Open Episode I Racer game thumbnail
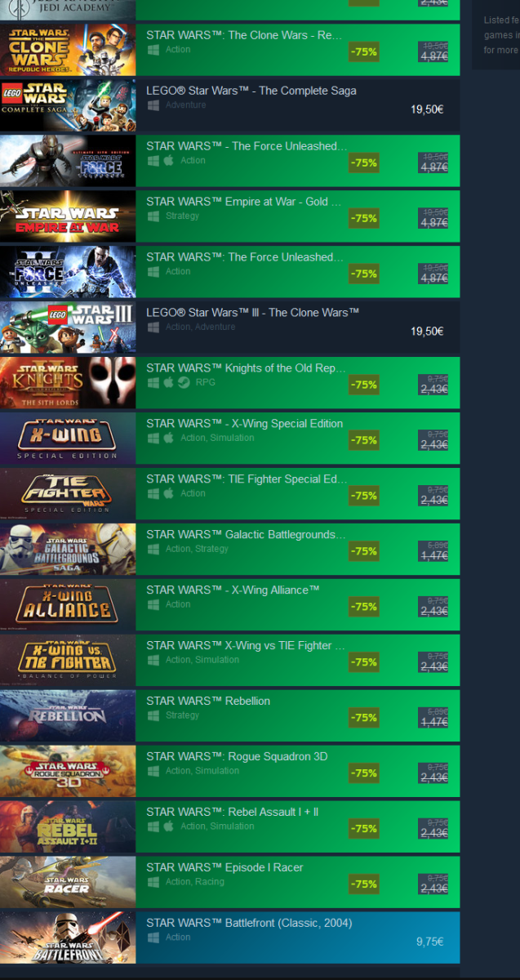This screenshot has height=980, width=520. [x=68, y=882]
